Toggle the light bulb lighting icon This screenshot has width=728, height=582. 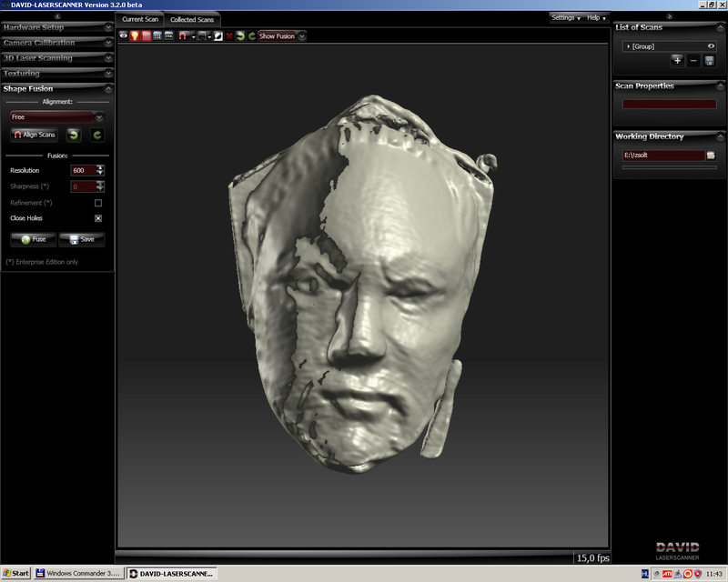click(x=135, y=36)
